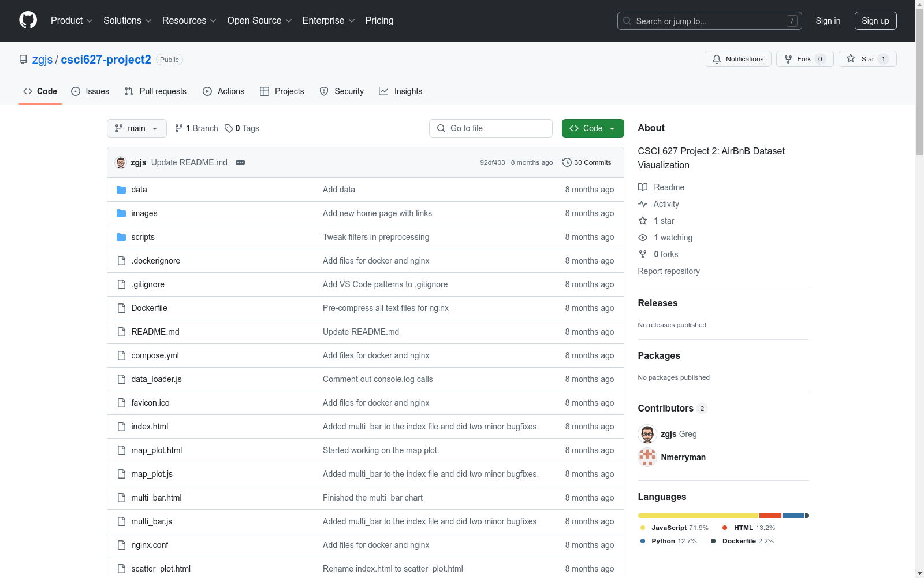Click the 'Finished the multi_bar chart' commit message

[372, 498]
